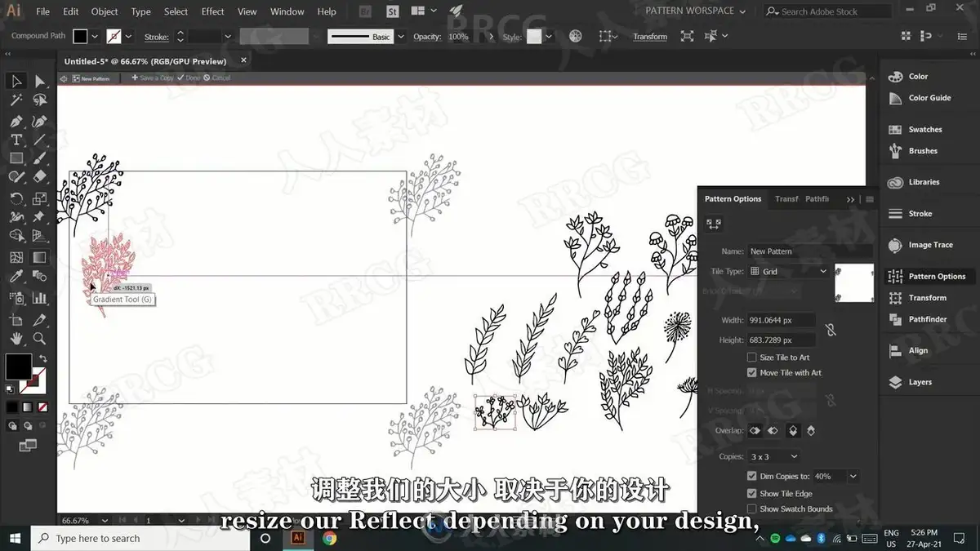Open the Effect menu
980x551 pixels.
pos(212,11)
